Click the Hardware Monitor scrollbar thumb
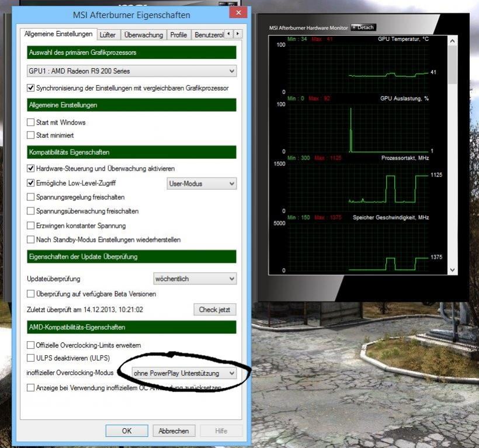479x448 pixels. (453, 65)
